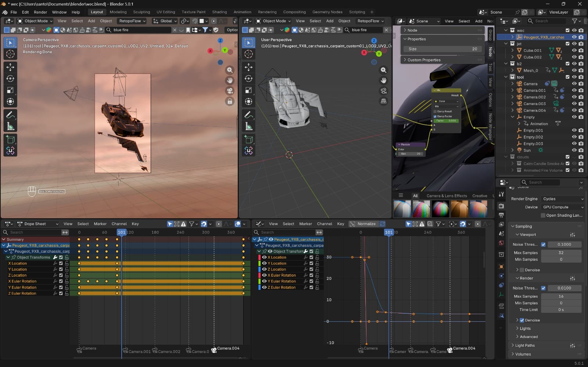Select Camera & Lens Effects asset tab
This screenshot has height=367, width=588.
click(x=447, y=196)
